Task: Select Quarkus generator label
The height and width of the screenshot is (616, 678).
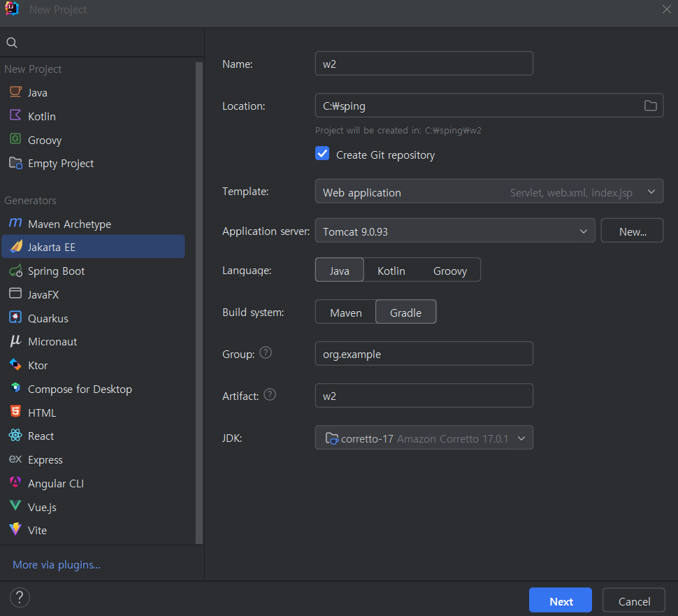Action: [48, 318]
